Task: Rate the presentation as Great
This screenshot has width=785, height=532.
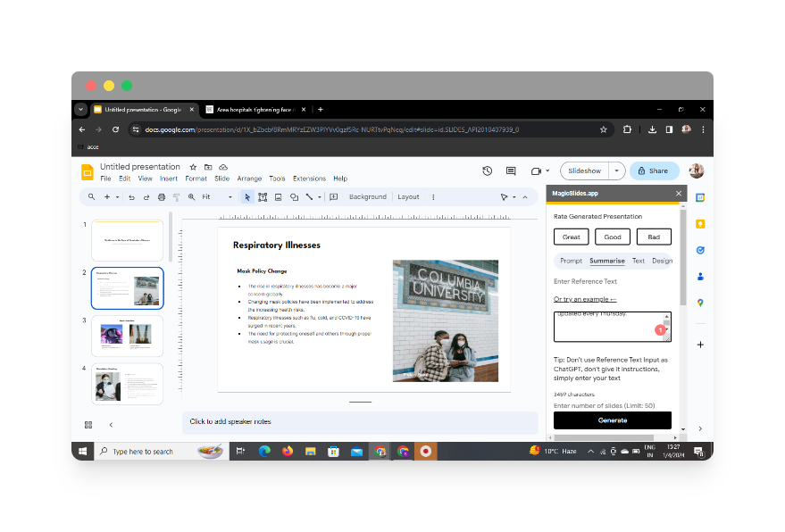Action: [x=572, y=237]
